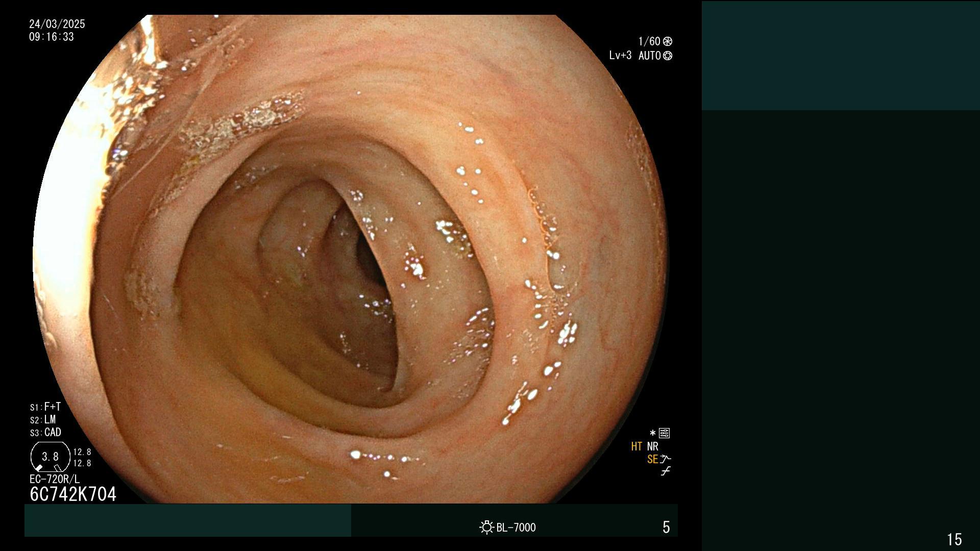
Task: Click the image count number 5
Action: click(x=666, y=527)
